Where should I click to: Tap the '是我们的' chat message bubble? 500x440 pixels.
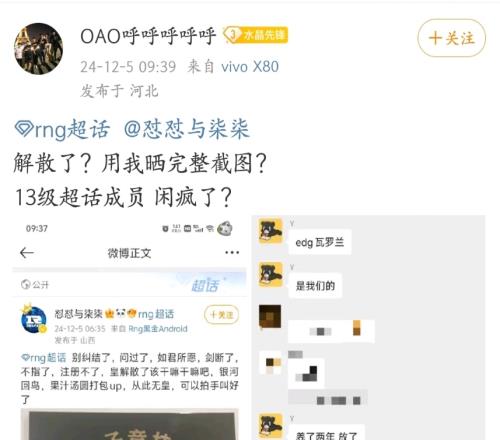point(315,286)
